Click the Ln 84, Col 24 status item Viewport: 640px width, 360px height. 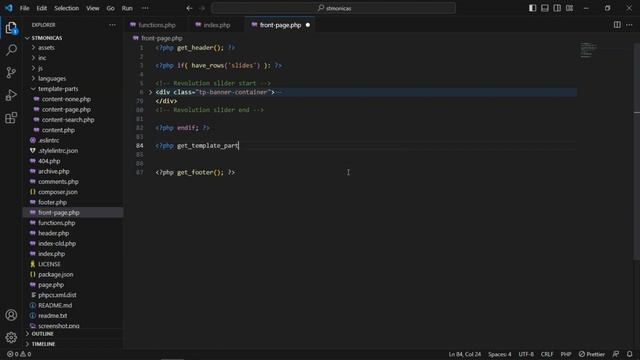tap(464, 354)
